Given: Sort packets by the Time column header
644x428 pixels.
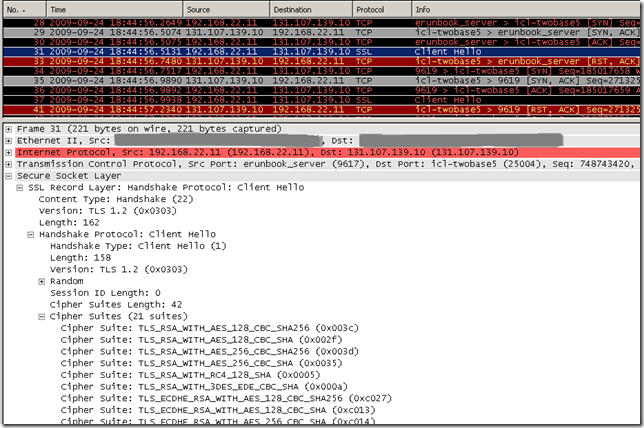Looking at the screenshot, I should [x=114, y=9].
